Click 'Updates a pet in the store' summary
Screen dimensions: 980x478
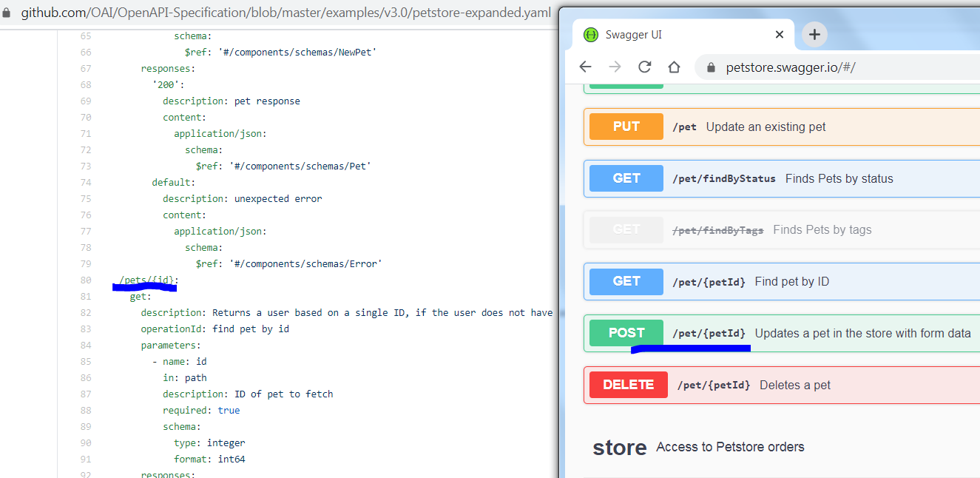pos(862,333)
